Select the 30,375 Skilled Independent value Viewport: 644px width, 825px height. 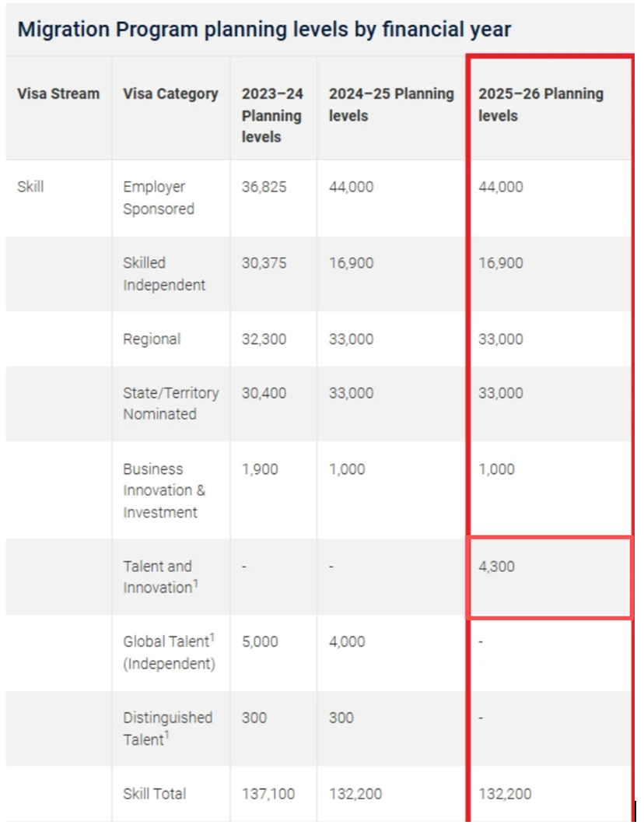point(264,263)
